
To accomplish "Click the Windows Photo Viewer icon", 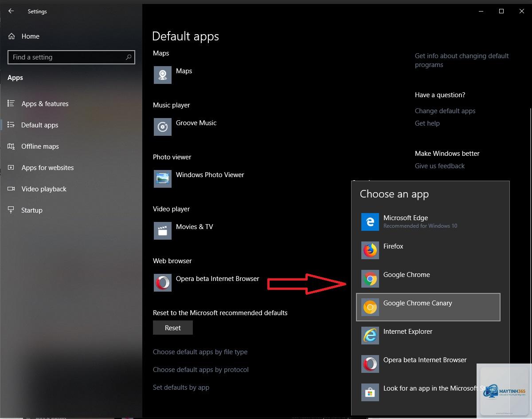I will 163,179.
